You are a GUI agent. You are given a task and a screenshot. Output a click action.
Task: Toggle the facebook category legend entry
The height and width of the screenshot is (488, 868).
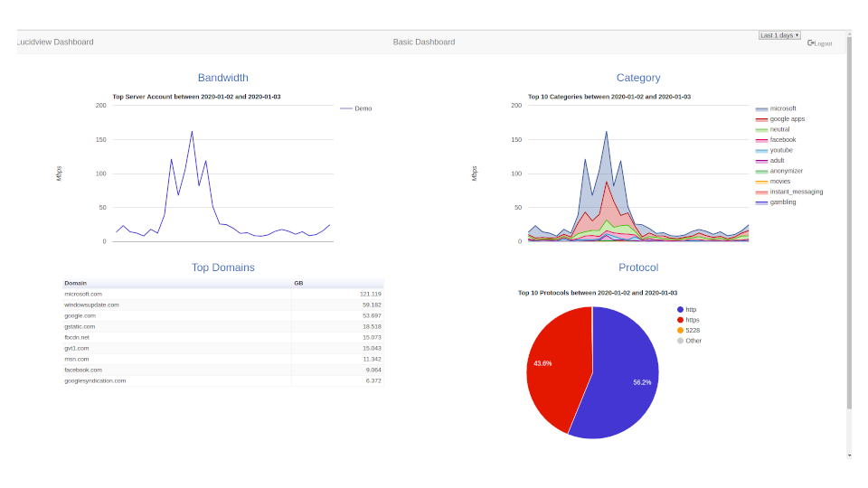(782, 140)
